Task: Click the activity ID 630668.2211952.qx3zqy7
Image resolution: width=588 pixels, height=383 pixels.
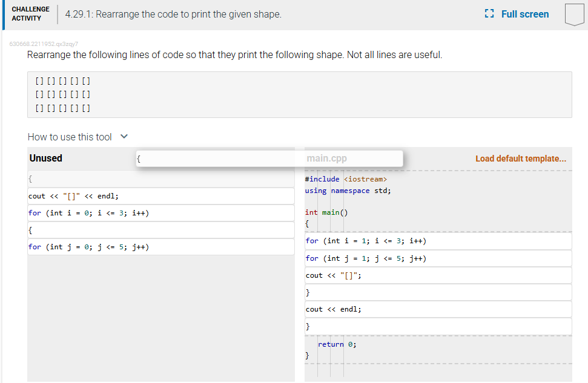Action: (44, 44)
